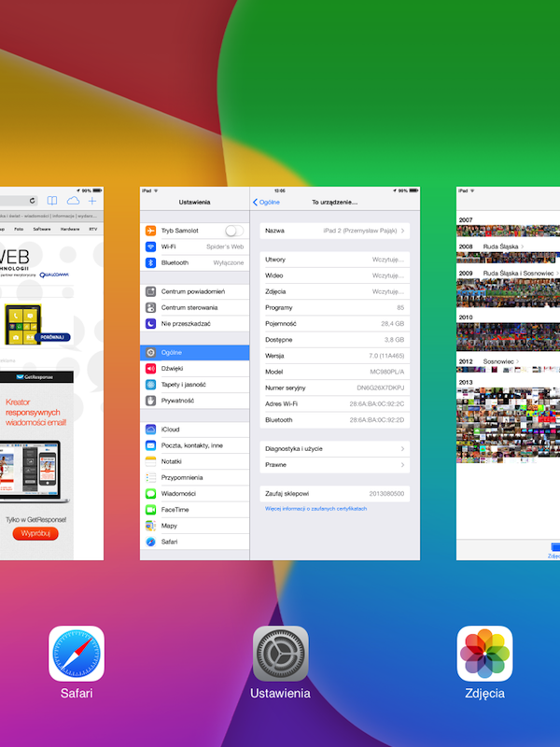Select Prywatność in settings sidebar
This screenshot has width=560, height=747.
[195, 401]
